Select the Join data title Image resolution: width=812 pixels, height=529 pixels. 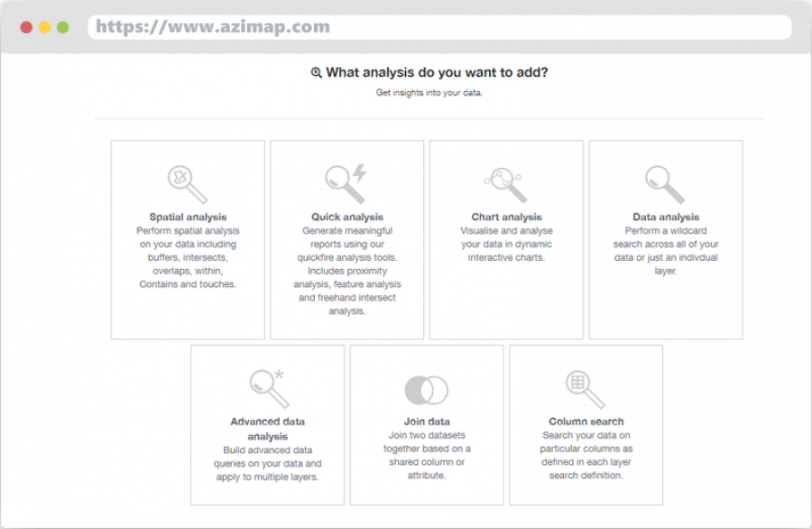coord(427,422)
